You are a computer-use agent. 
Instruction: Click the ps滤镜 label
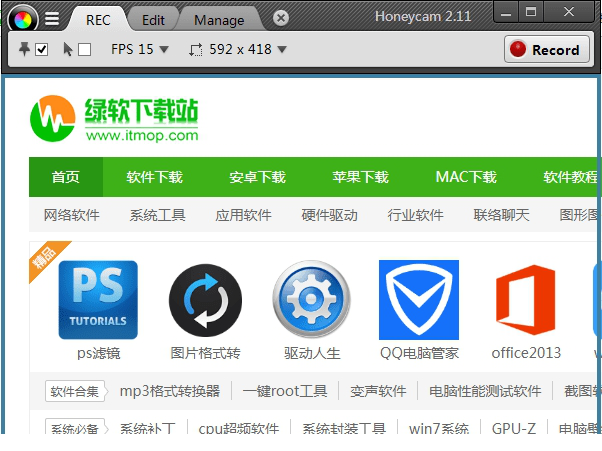point(99,353)
